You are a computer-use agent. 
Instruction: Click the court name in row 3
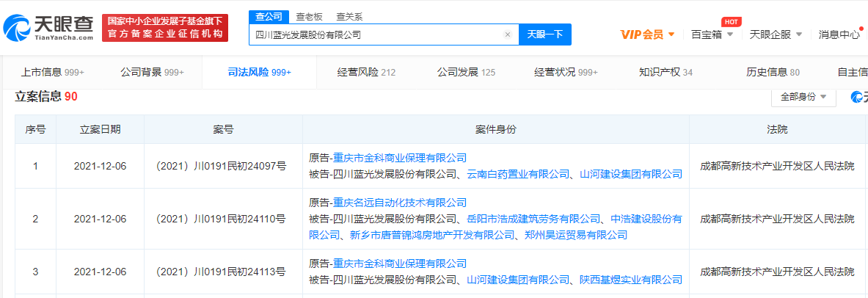pos(777,272)
